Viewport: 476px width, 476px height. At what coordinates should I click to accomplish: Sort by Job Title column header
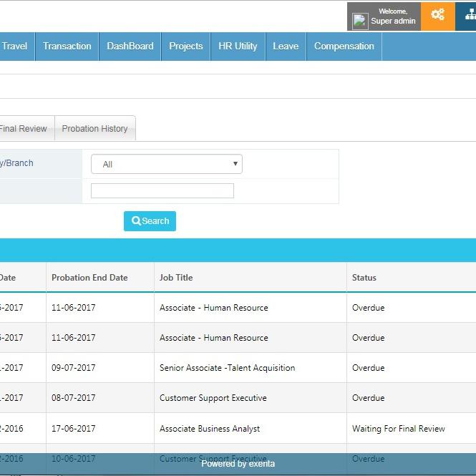pos(176,278)
